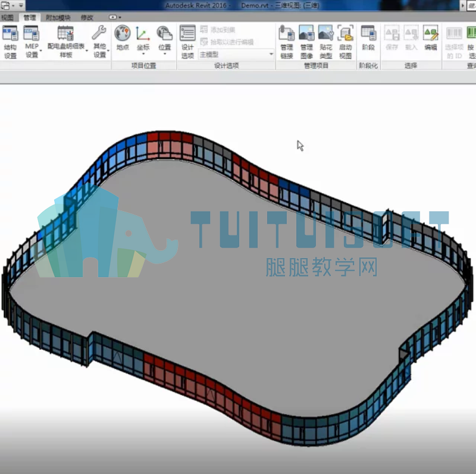Screen dimensions: 476x474
Task: Open the 启动视图 starting view tool
Action: click(346, 42)
